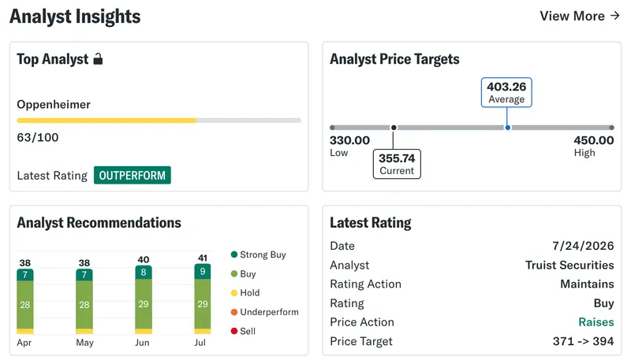The image size is (631, 364).
Task: Click the 330.00 Low endpoint dot
Action: (332, 128)
